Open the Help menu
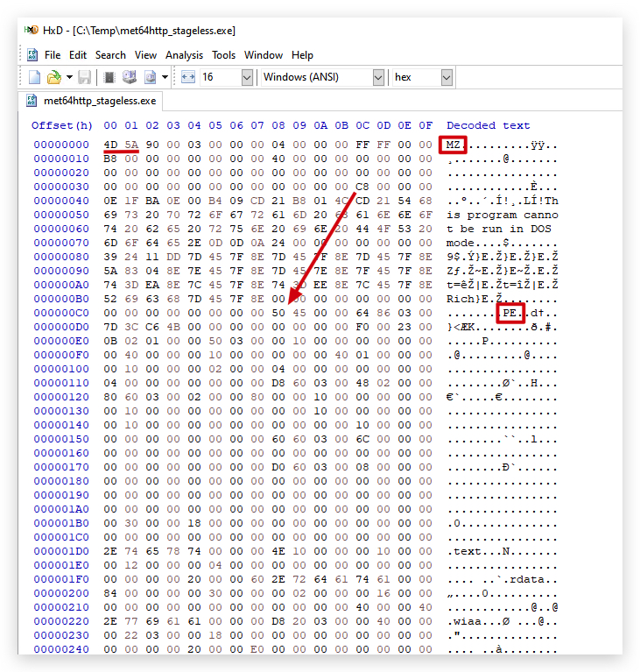This screenshot has width=640, height=672. [302, 55]
